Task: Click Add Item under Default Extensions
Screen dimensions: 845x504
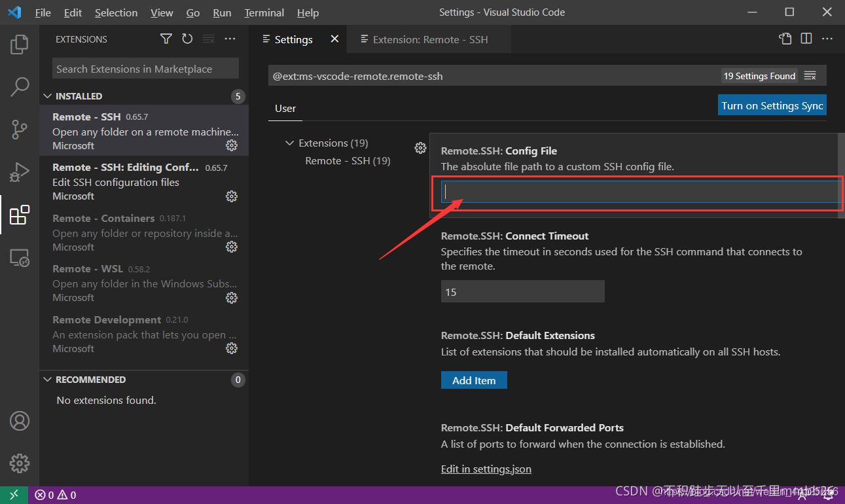Action: (x=474, y=380)
